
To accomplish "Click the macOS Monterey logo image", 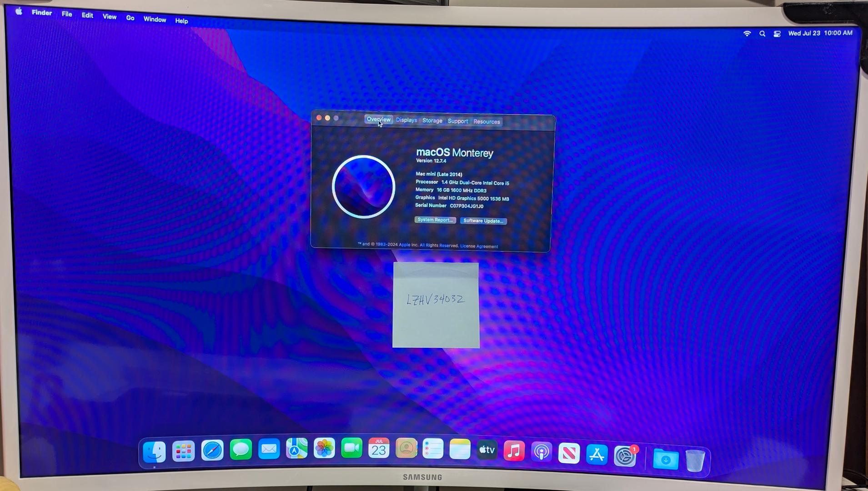I will coord(363,187).
